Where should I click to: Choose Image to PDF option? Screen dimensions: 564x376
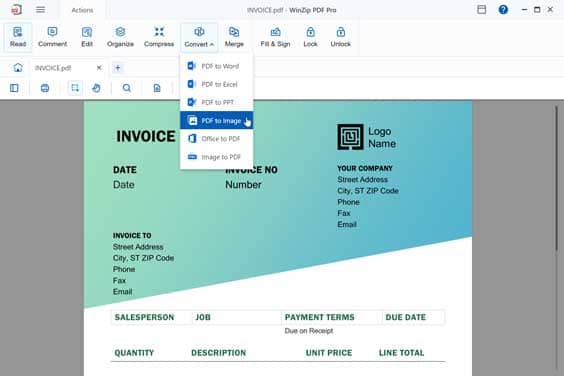pyautogui.click(x=217, y=157)
